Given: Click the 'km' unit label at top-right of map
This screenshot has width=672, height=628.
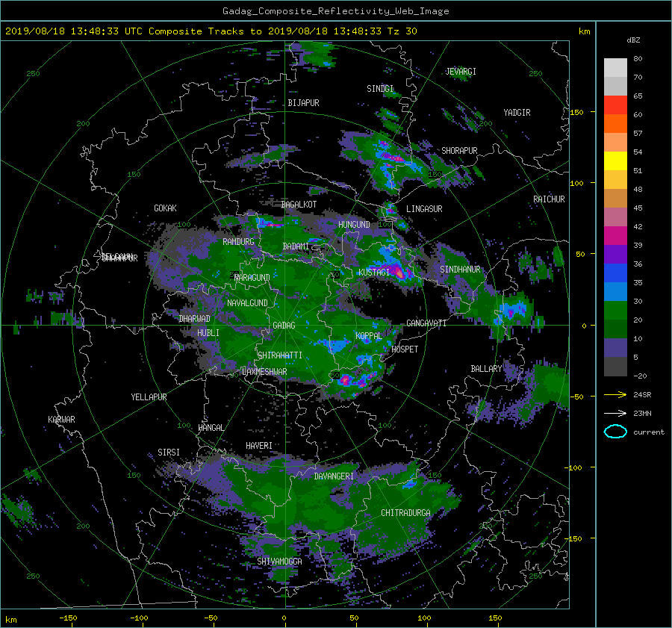Looking at the screenshot, I should click(x=584, y=31).
